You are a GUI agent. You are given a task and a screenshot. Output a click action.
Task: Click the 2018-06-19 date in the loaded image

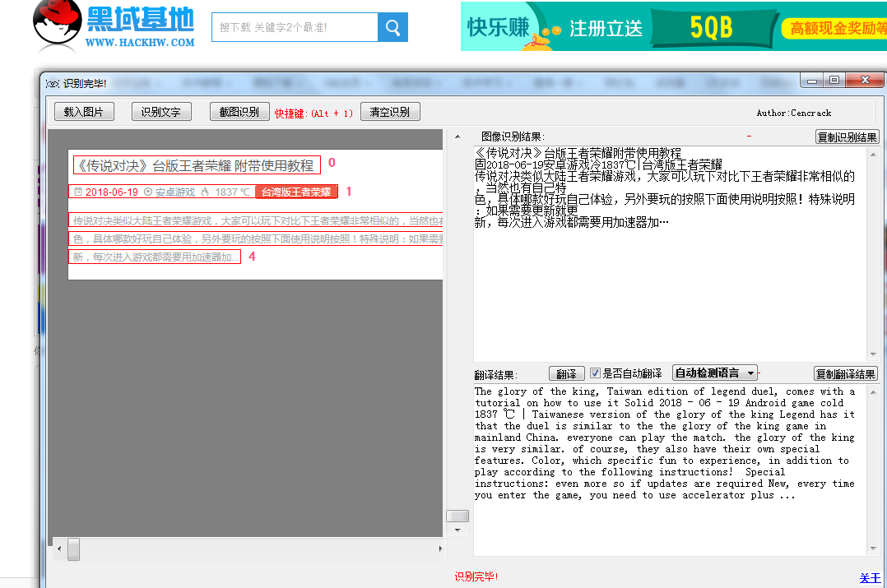[x=111, y=192]
